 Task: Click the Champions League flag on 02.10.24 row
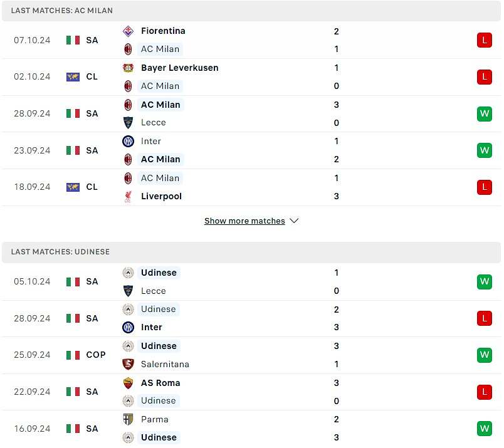(x=73, y=77)
